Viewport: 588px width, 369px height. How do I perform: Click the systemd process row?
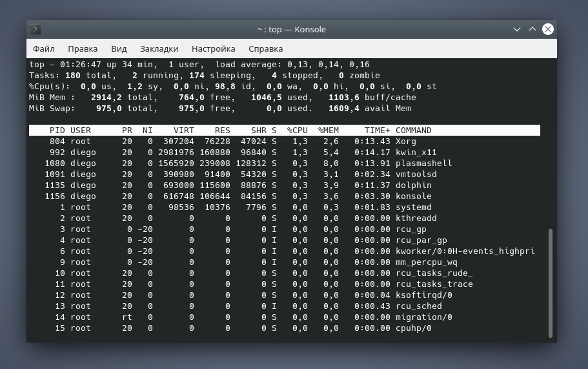click(x=284, y=207)
